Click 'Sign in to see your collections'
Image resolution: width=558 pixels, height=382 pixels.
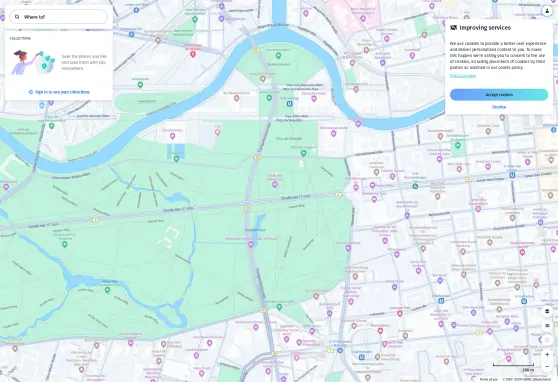pos(59,92)
